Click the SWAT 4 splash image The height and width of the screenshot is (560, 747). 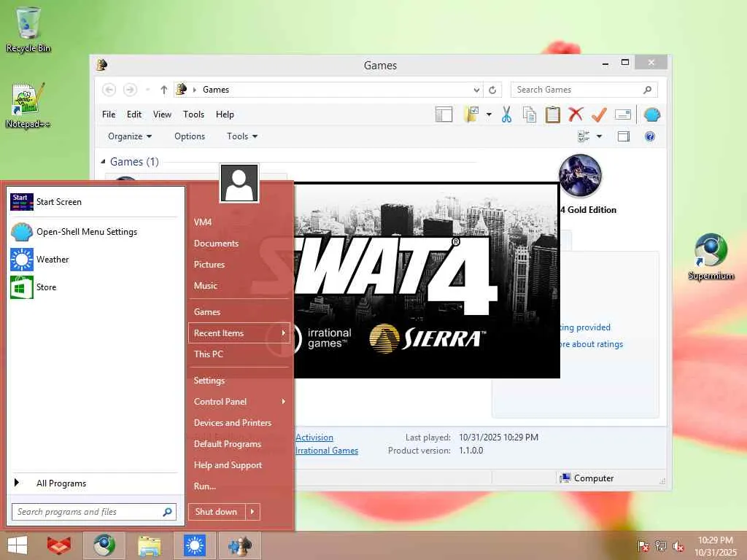426,281
